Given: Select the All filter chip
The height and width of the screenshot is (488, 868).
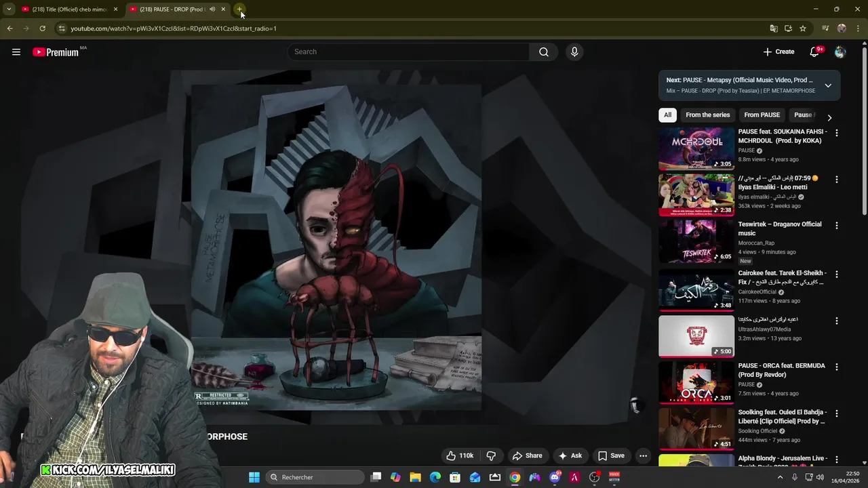Looking at the screenshot, I should pyautogui.click(x=667, y=115).
